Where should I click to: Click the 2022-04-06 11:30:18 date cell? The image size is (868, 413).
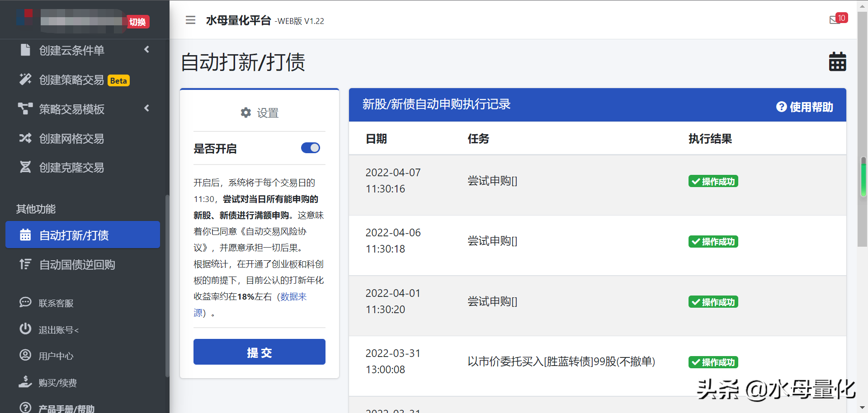pos(393,241)
